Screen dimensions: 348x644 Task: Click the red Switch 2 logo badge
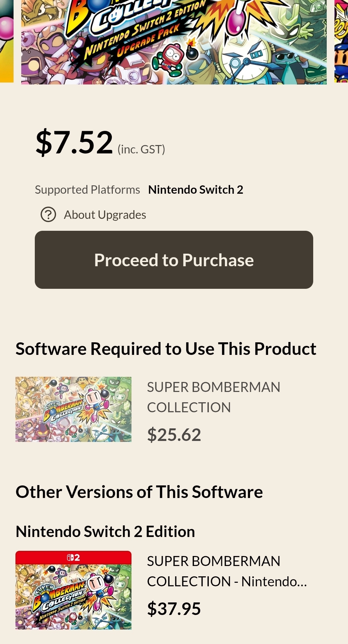click(x=73, y=557)
